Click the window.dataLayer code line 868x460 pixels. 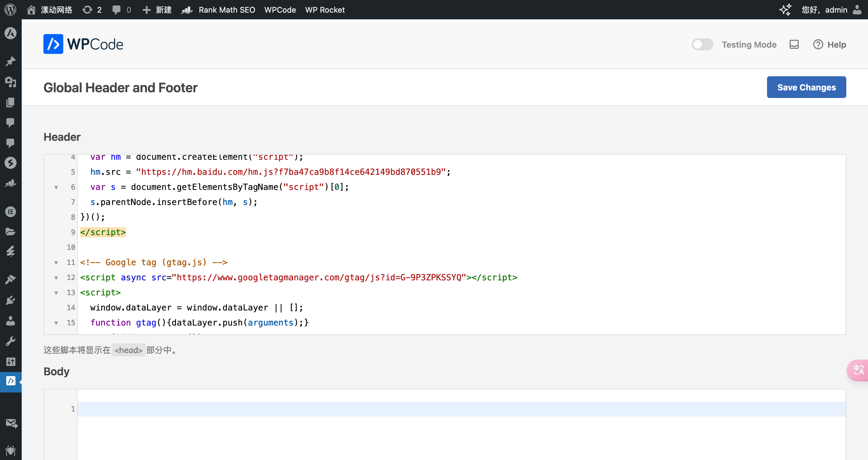pos(197,307)
